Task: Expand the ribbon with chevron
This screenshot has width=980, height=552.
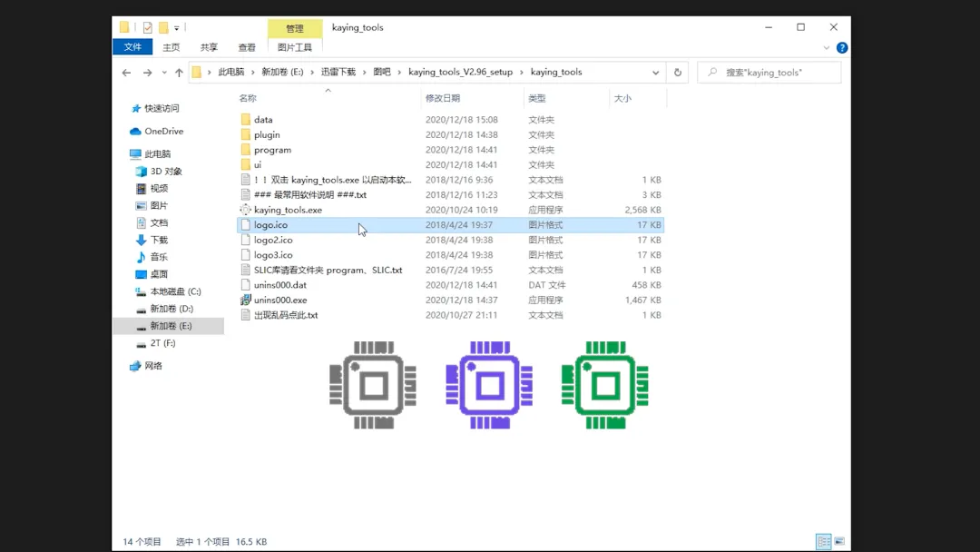Action: [827, 47]
